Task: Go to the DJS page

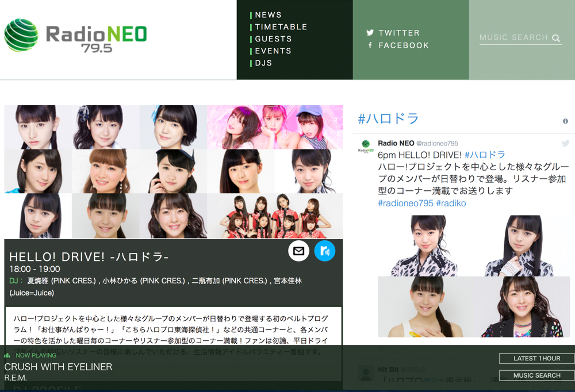Action: 263,63
